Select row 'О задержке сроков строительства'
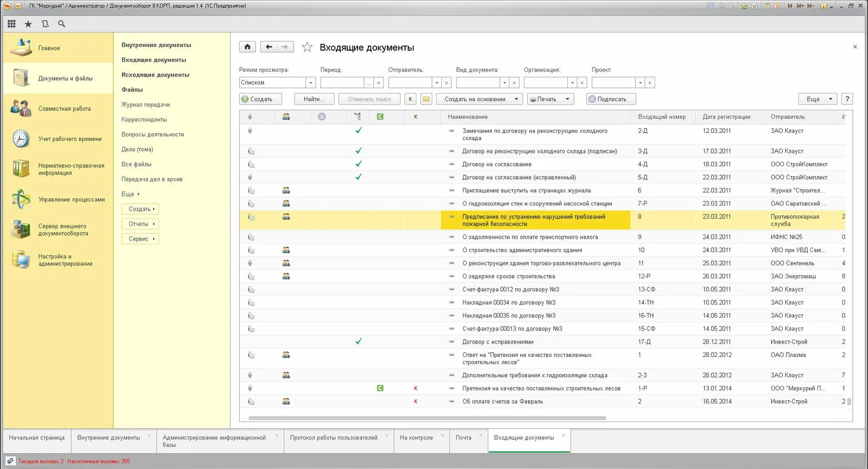This screenshot has width=868, height=469. pyautogui.click(x=542, y=276)
